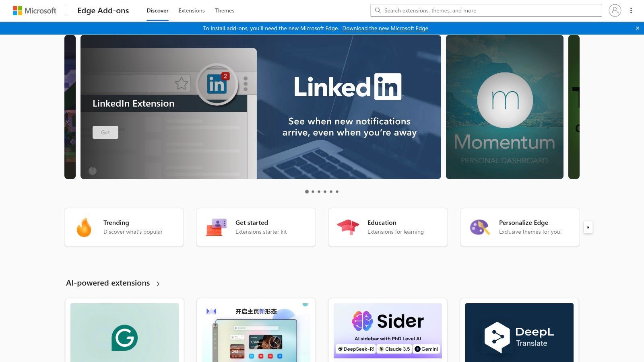
Task: Click Download the new Microsoft Edge link
Action: (x=385, y=28)
